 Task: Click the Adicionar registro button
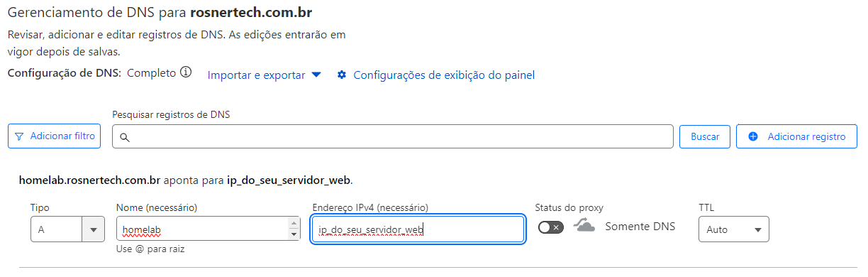pyautogui.click(x=797, y=136)
